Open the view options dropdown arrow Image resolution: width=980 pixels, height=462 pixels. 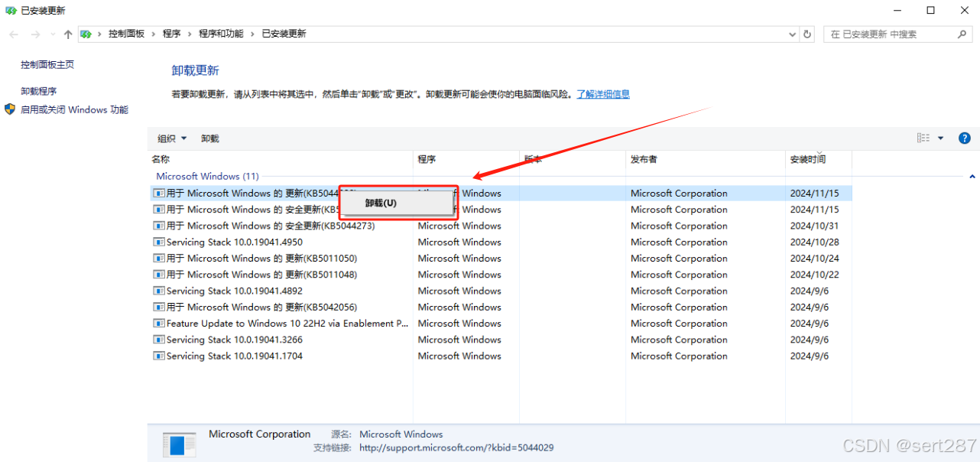(941, 138)
